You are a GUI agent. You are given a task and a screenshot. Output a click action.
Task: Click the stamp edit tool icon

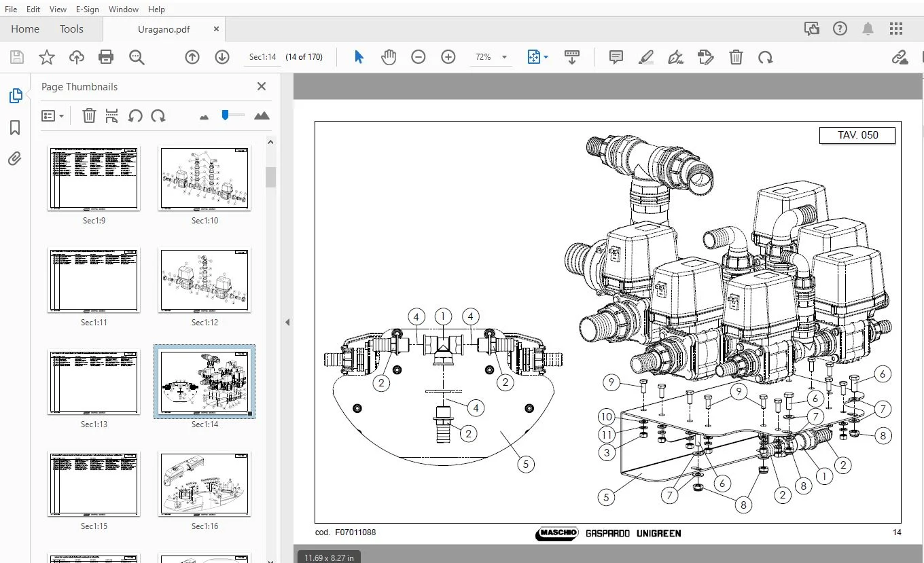click(x=706, y=57)
